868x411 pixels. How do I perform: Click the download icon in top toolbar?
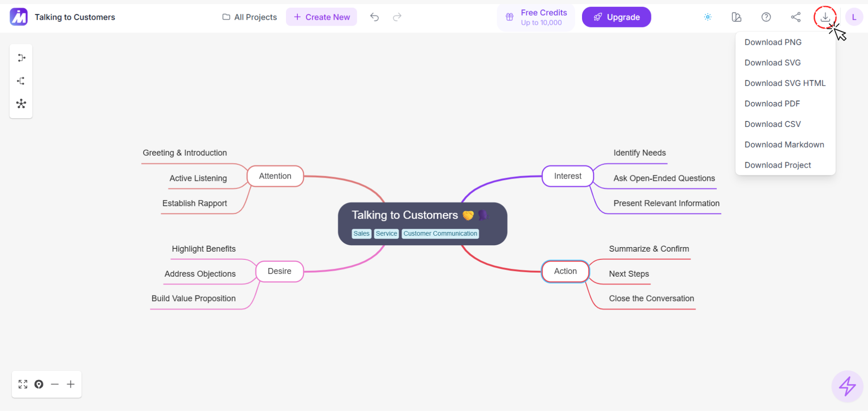[x=825, y=17]
